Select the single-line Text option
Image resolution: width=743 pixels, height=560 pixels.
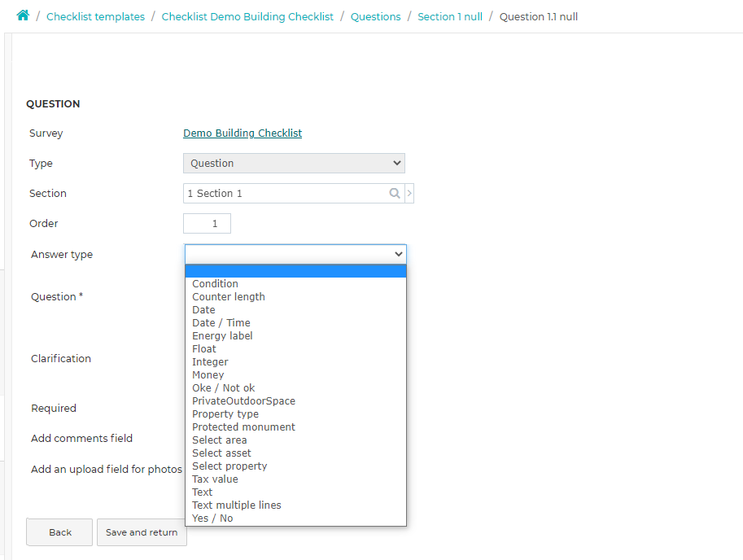pos(295,492)
